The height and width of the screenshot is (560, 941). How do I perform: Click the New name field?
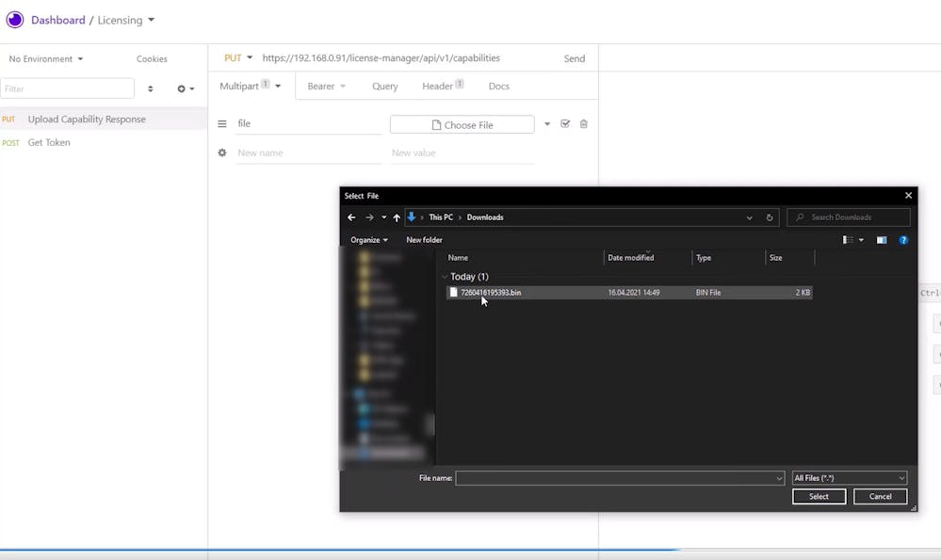point(308,152)
